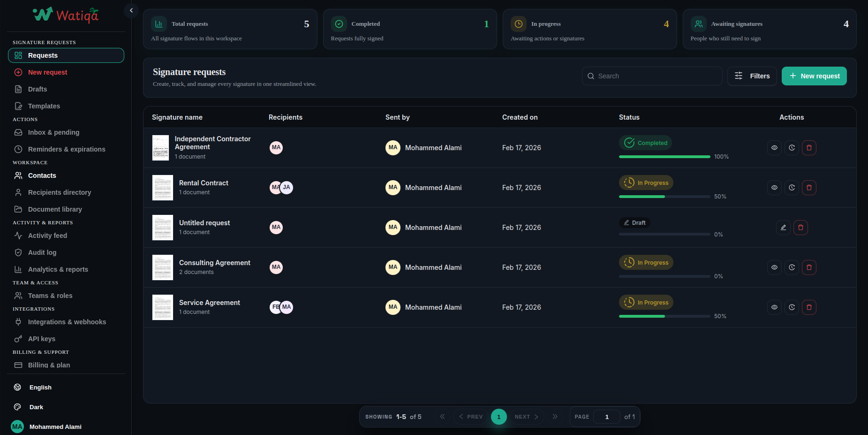View the Service Agreement with eye icon
The height and width of the screenshot is (435, 868).
point(774,307)
